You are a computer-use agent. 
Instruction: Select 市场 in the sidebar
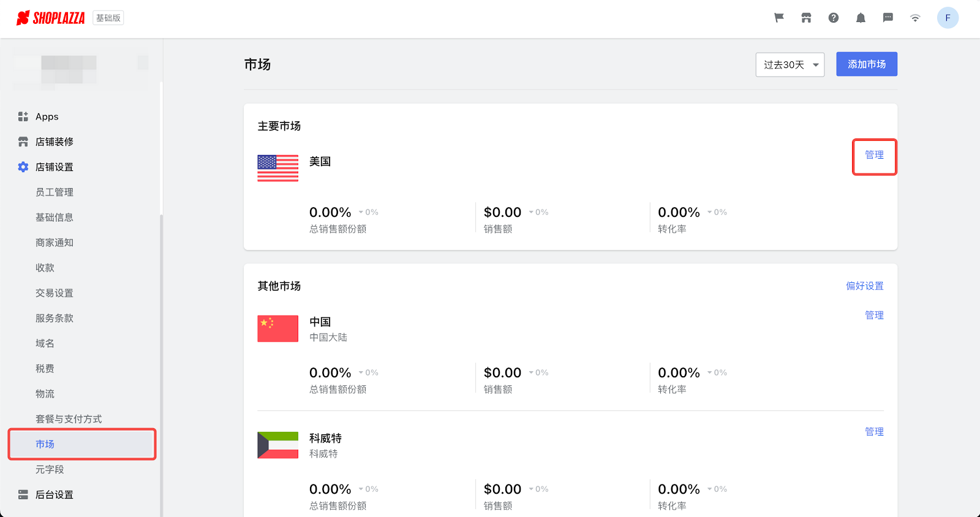click(45, 444)
